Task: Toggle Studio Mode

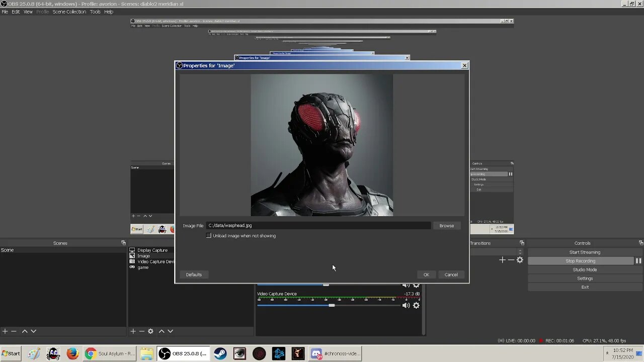Action: point(585,269)
